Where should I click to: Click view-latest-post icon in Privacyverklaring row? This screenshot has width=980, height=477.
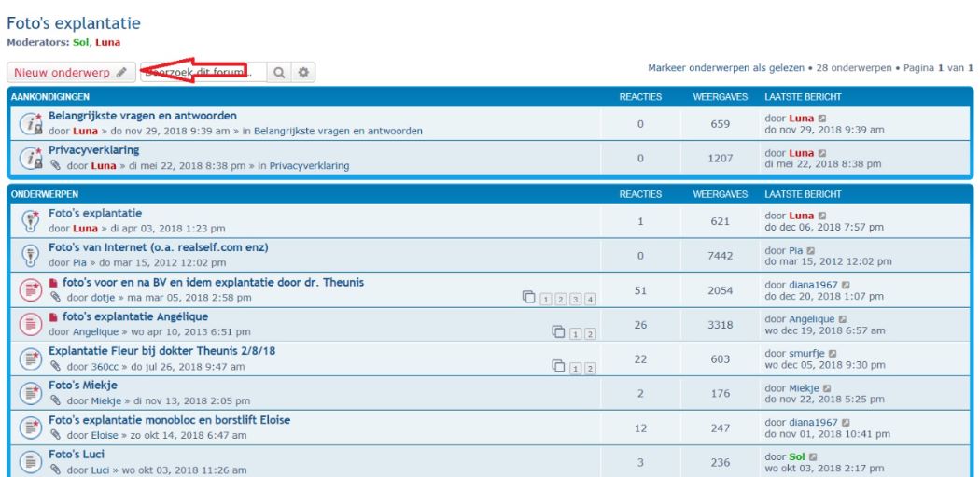pos(822,153)
